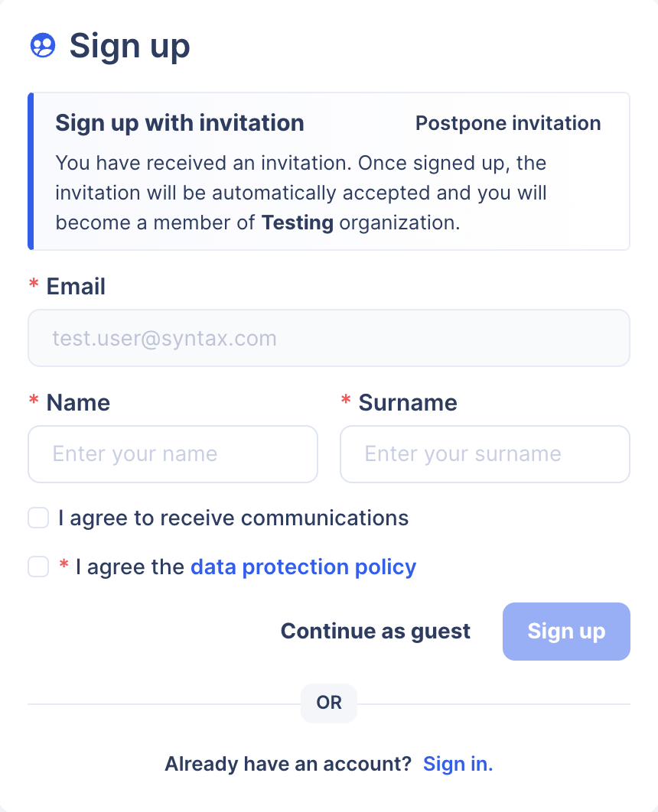This screenshot has width=658, height=812.
Task: Follow the Sign in link
Action: pos(458,764)
